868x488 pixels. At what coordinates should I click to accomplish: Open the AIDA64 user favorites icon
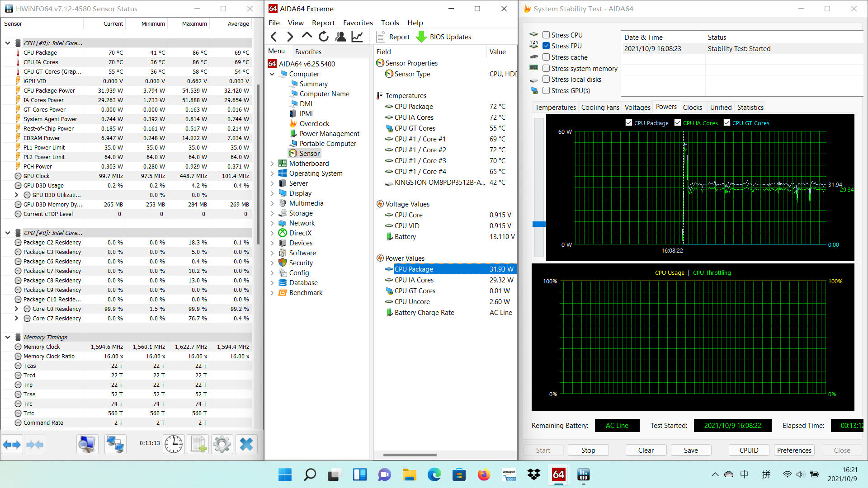click(x=340, y=37)
